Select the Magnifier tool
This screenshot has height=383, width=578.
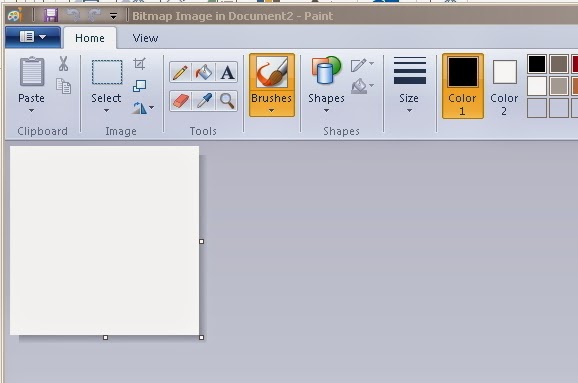click(x=227, y=101)
